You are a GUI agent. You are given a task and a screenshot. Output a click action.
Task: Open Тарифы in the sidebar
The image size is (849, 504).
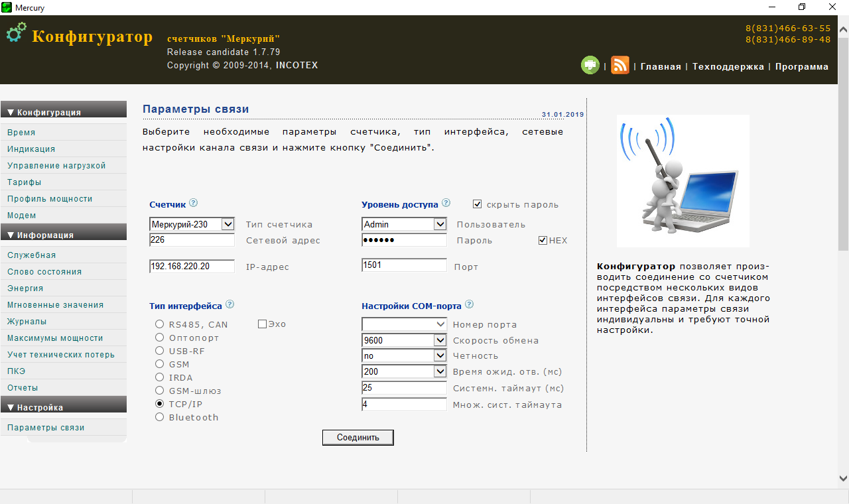click(x=25, y=182)
